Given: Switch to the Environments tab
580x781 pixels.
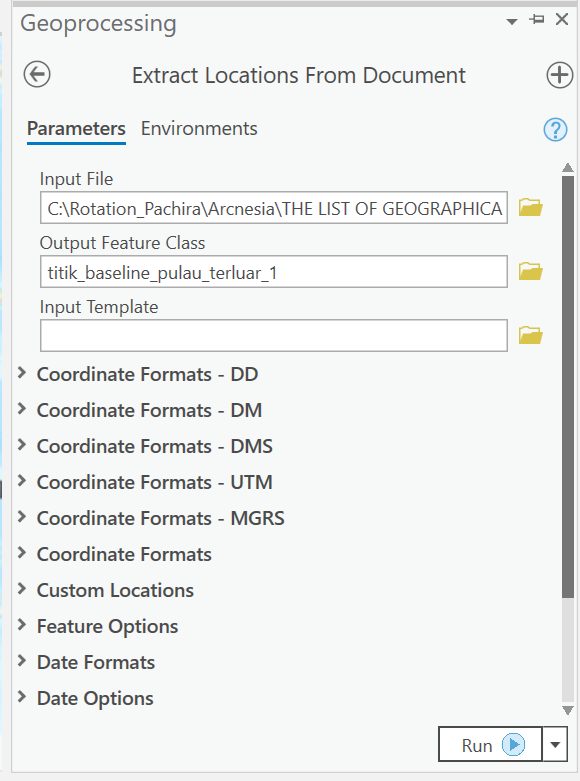Looking at the screenshot, I should [x=199, y=129].
